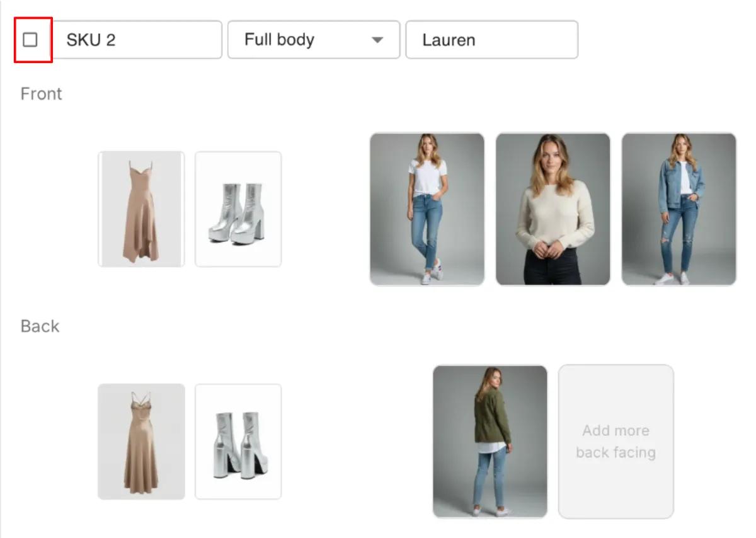Click the Add more back facing button
Viewport: 756px width, 538px height.
click(616, 441)
